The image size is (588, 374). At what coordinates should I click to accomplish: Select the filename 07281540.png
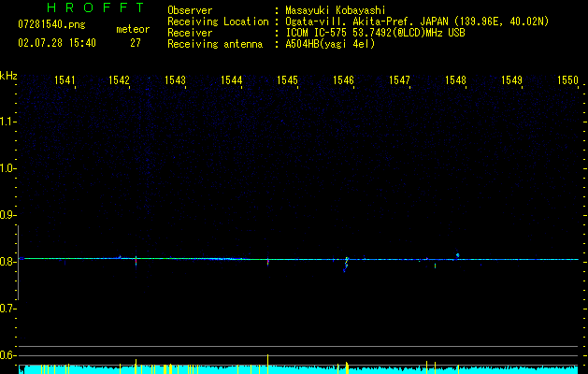pyautogui.click(x=51, y=25)
